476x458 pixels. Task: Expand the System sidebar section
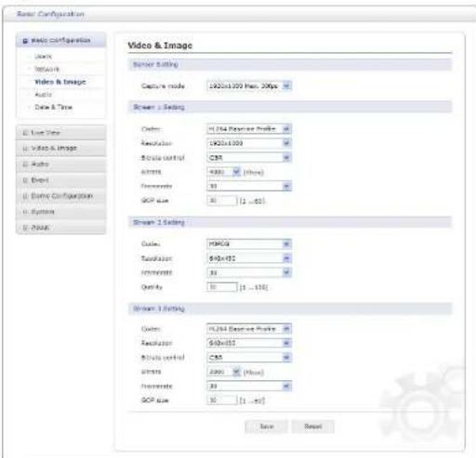click(60, 212)
